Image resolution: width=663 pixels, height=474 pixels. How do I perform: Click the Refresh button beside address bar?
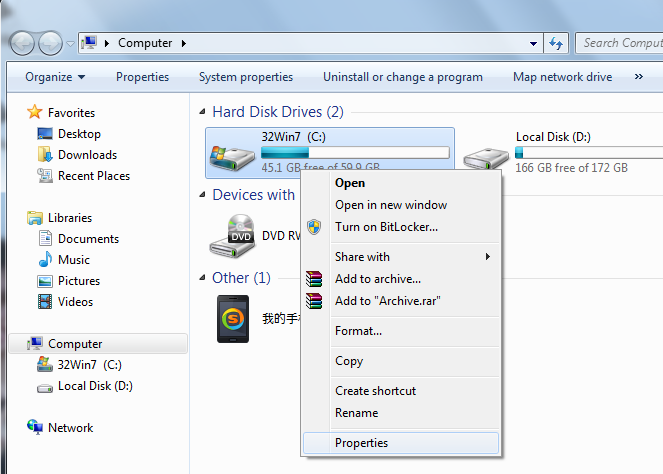[557, 43]
